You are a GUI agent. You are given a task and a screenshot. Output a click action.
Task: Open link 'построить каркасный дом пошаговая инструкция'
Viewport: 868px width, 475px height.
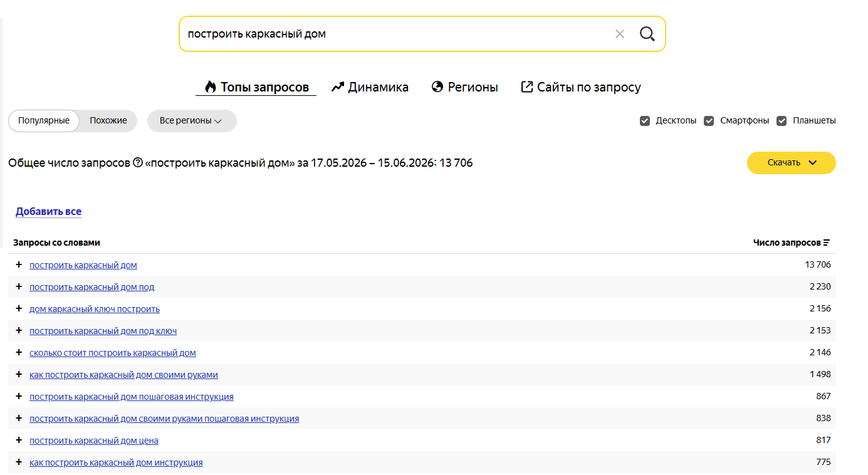(x=132, y=397)
